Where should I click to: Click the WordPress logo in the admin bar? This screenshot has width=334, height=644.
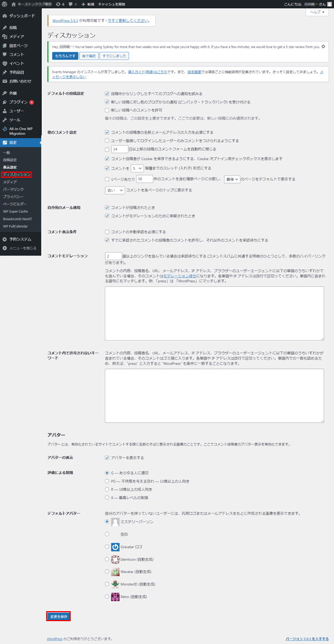(x=4, y=4)
